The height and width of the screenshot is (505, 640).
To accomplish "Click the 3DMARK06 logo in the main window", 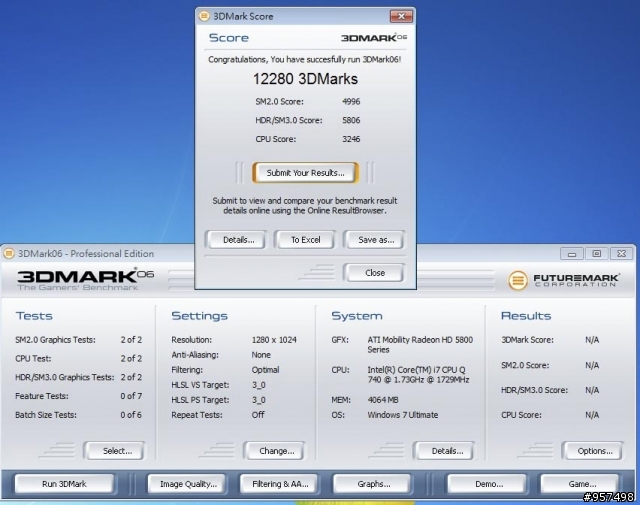I will [x=85, y=279].
